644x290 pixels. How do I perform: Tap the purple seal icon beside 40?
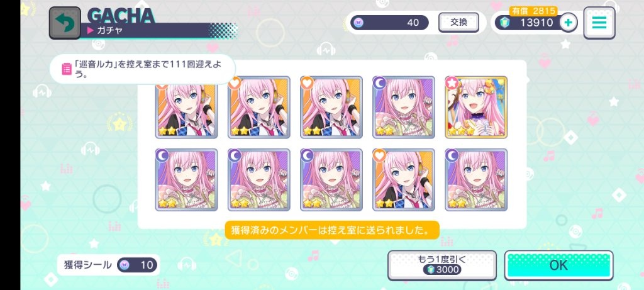(x=358, y=23)
